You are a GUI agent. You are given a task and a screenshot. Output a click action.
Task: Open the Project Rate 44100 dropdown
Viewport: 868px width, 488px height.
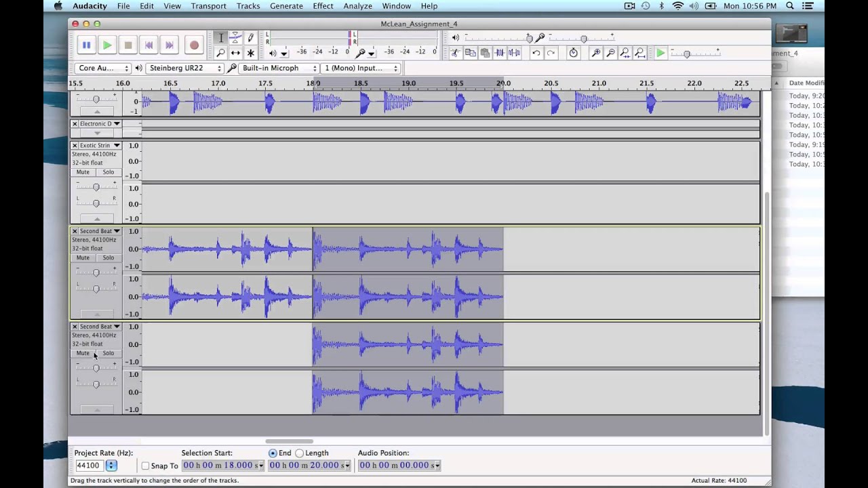point(111,465)
